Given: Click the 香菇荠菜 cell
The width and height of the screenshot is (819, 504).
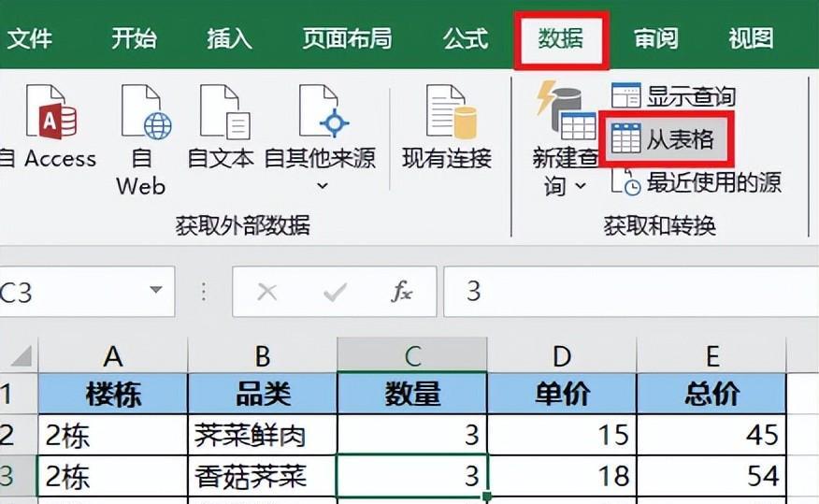Looking at the screenshot, I should (x=263, y=476).
